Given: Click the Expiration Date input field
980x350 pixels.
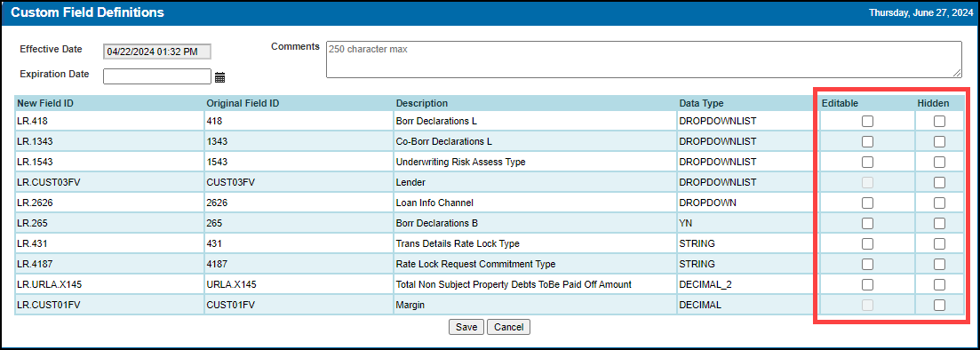Looking at the screenshot, I should (157, 76).
